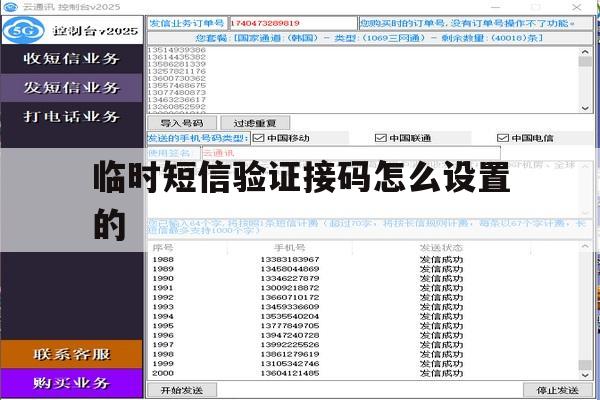Click the number 13463236617 in the list
Viewport: 600px width, 400px height.
(x=176, y=100)
